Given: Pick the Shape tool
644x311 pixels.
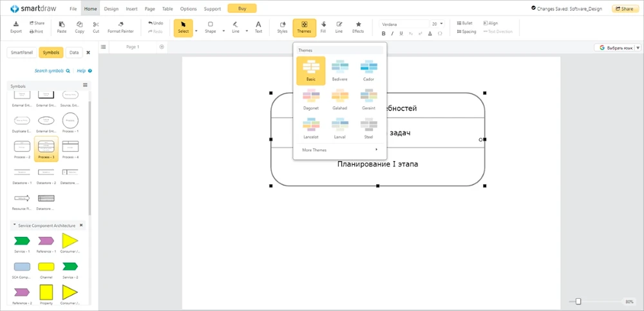Looking at the screenshot, I should [211, 27].
